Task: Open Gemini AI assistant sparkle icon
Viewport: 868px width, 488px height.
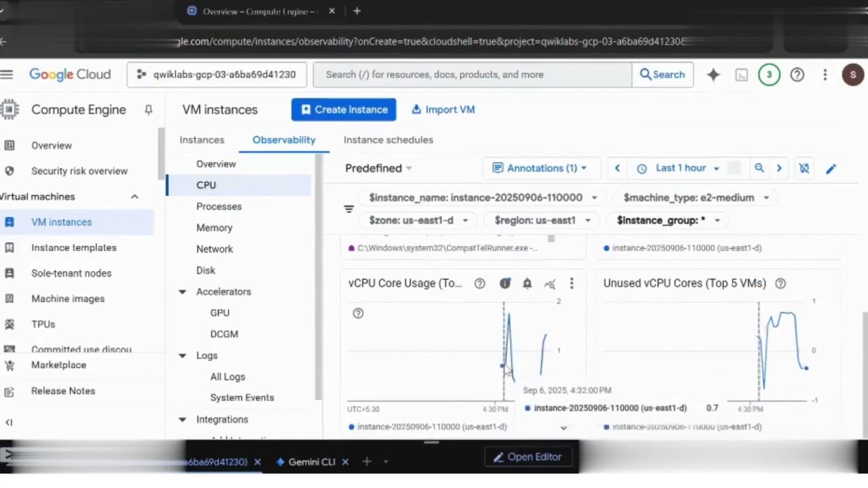Action: coord(713,75)
